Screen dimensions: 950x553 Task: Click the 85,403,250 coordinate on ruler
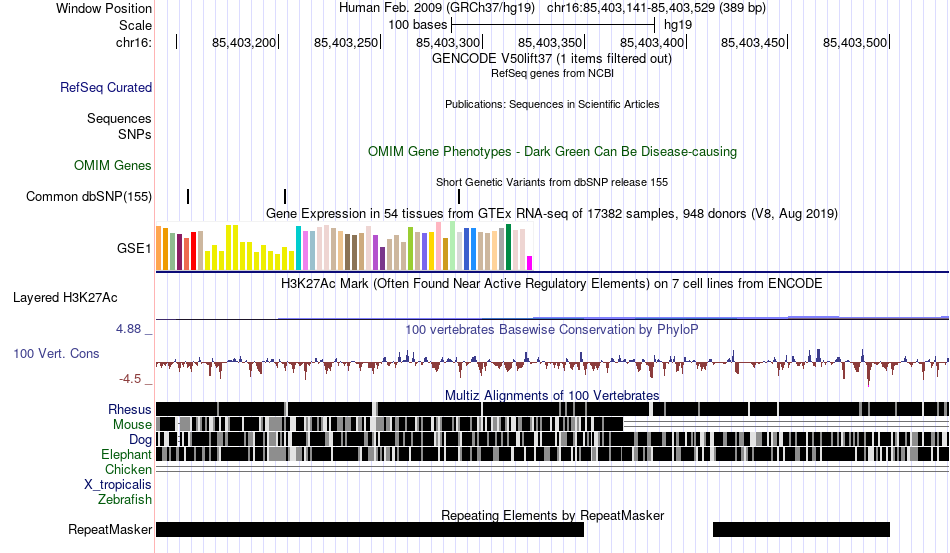pos(346,42)
